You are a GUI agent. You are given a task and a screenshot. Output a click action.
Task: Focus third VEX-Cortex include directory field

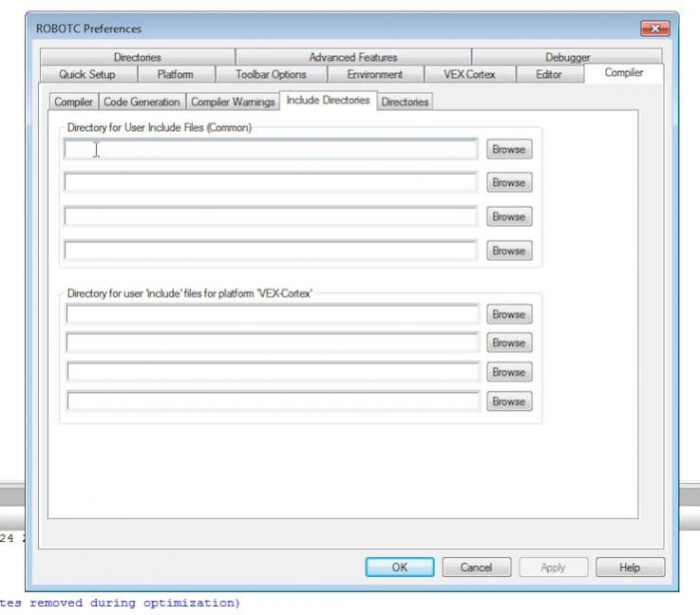click(274, 372)
